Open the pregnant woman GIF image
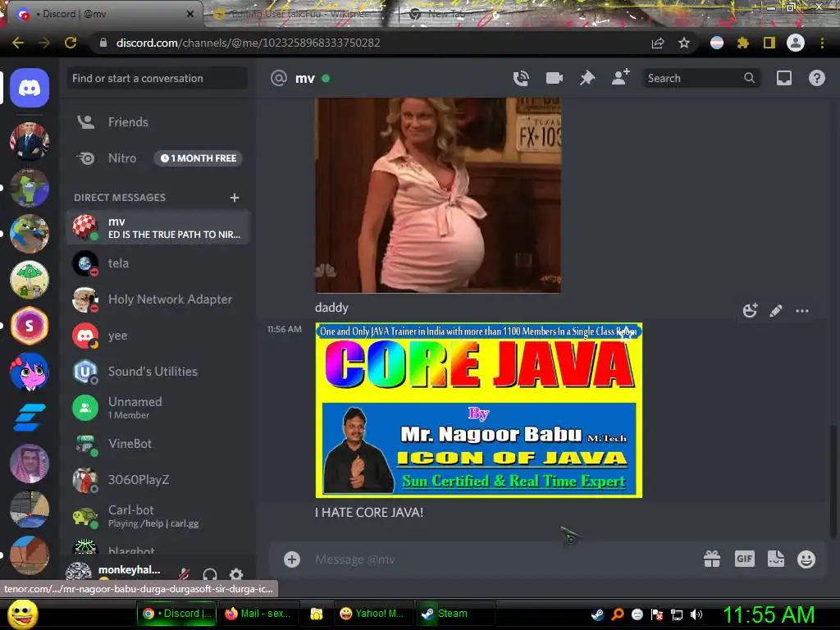840x630 pixels. (438, 195)
